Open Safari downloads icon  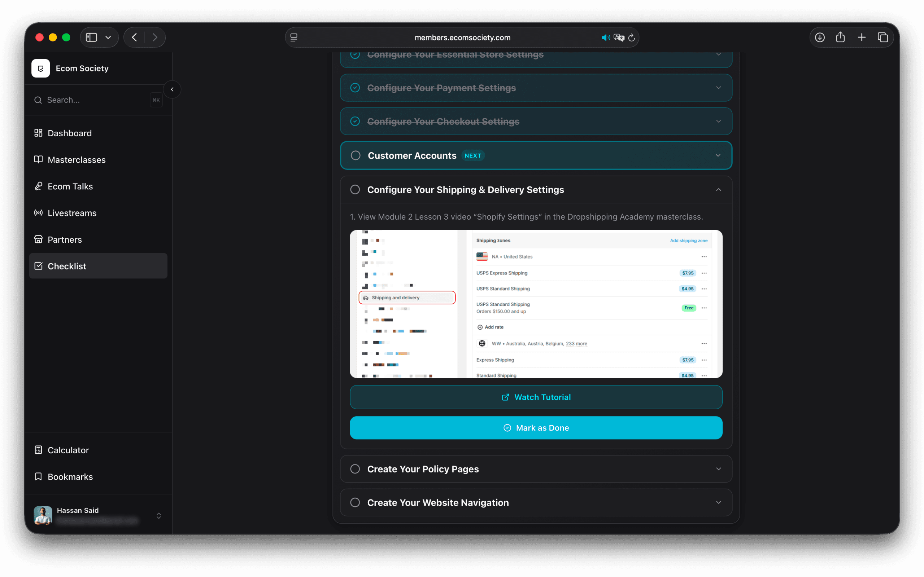click(x=819, y=38)
